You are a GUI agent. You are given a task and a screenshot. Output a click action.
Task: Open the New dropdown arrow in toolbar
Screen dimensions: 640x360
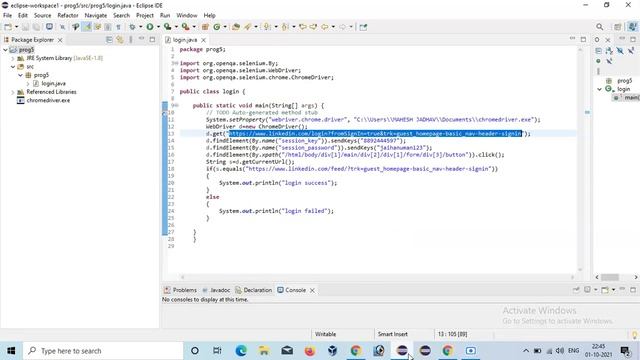[16, 27]
